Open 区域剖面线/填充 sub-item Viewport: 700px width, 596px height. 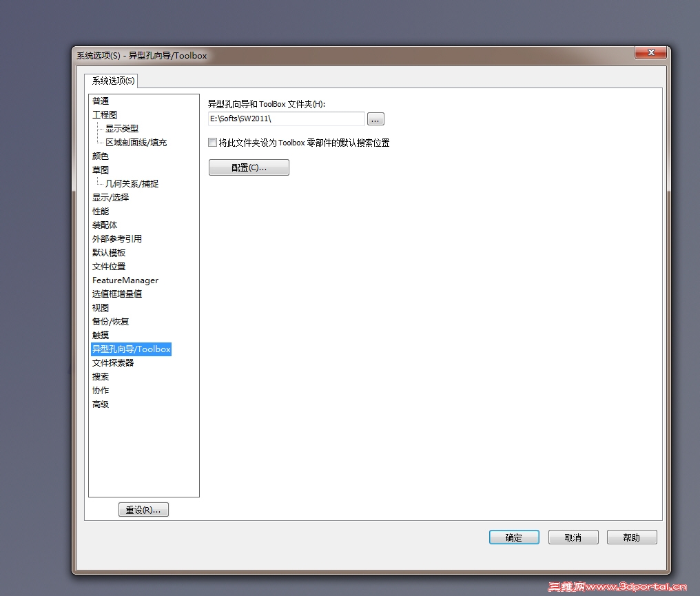click(x=136, y=143)
